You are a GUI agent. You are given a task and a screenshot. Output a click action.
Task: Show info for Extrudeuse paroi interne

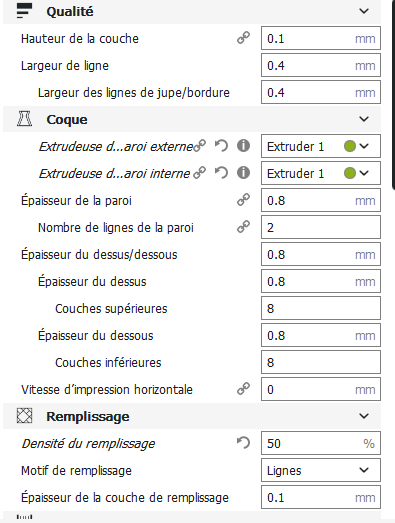pyautogui.click(x=244, y=173)
